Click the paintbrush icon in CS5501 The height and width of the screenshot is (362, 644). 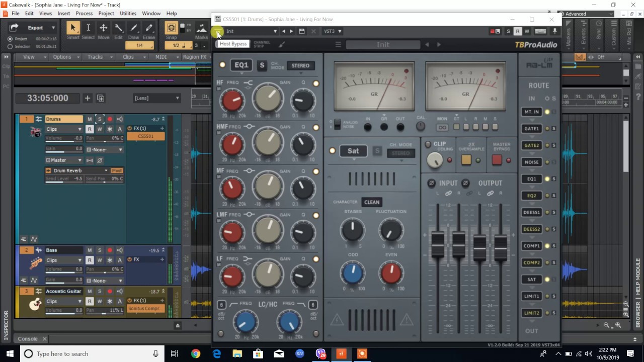click(x=282, y=44)
